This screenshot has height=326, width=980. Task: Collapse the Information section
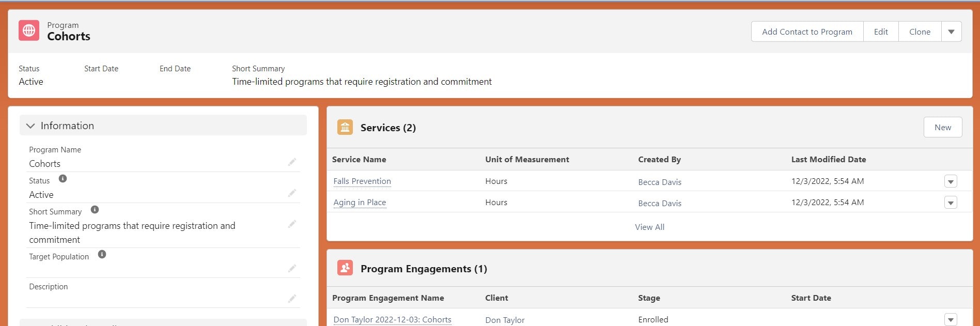pos(30,126)
